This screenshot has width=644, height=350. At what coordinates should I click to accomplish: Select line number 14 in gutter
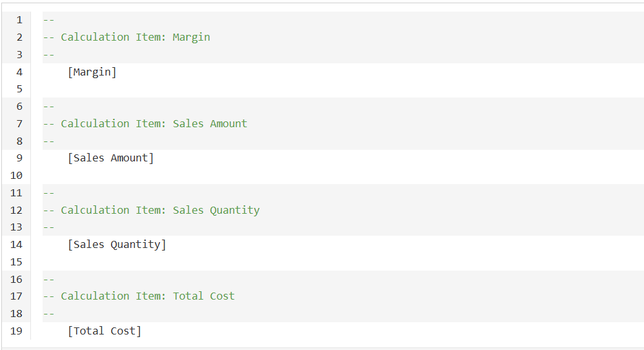[16, 245]
